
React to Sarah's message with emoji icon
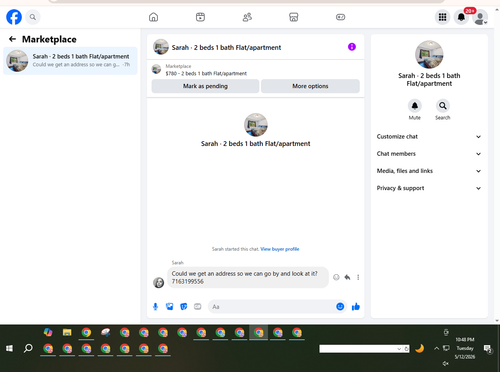pyautogui.click(x=336, y=277)
